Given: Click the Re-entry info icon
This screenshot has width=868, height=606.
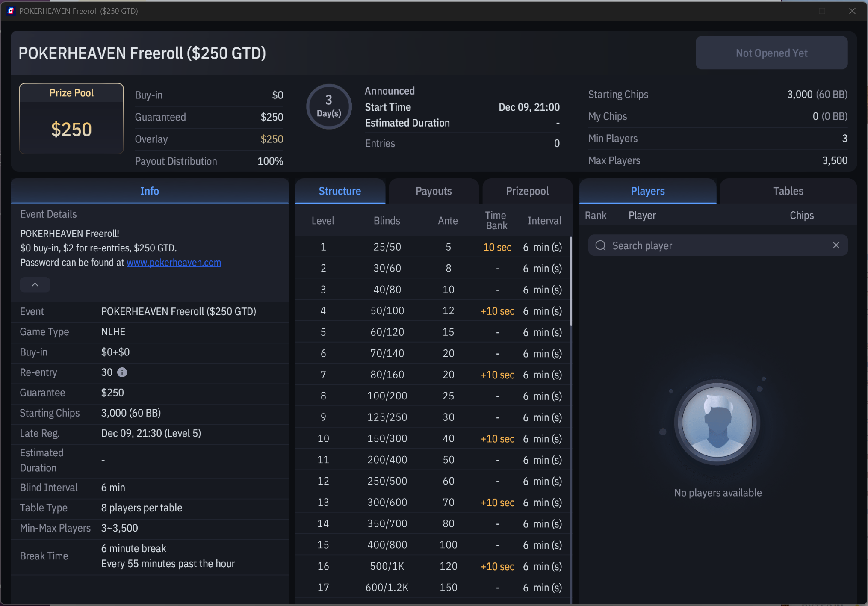Looking at the screenshot, I should [122, 372].
